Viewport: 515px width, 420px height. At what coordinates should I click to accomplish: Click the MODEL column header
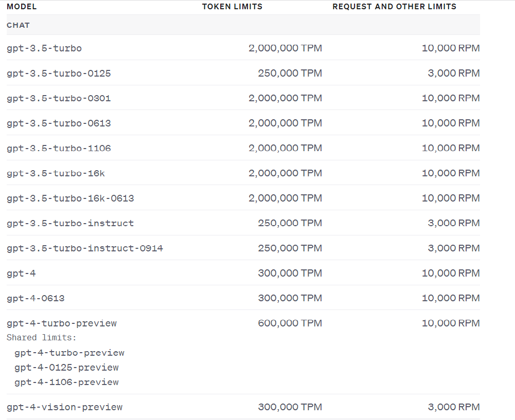click(22, 7)
